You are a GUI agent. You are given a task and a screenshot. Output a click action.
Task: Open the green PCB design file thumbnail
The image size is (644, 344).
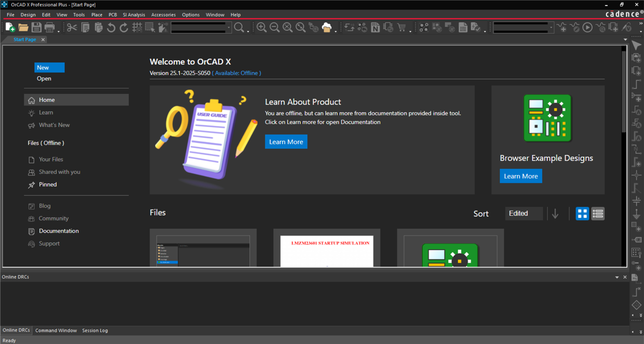(x=450, y=248)
